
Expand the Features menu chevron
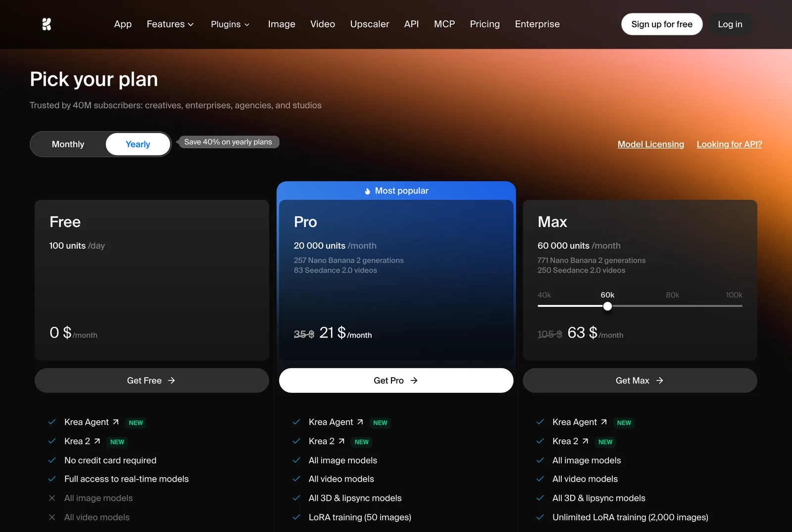pos(191,25)
